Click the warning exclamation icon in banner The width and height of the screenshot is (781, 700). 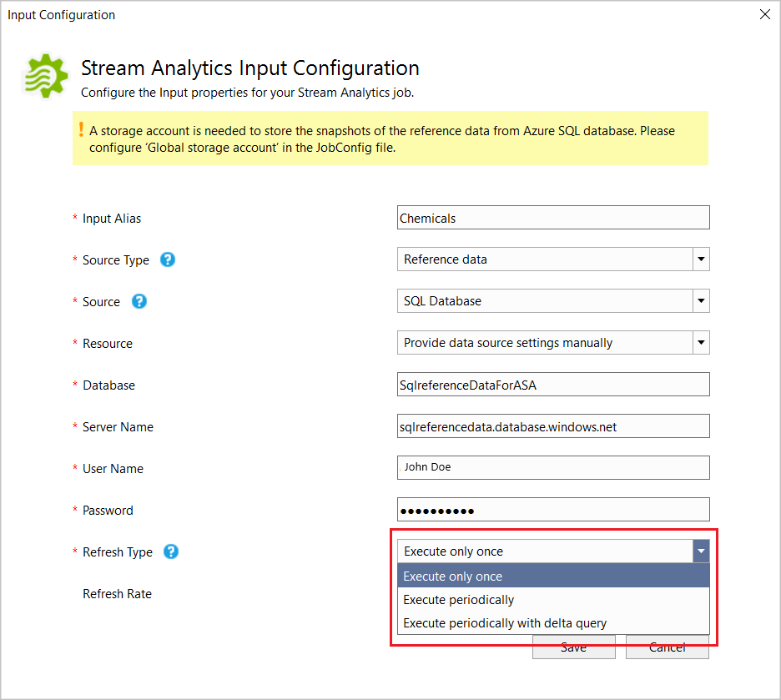click(80, 131)
